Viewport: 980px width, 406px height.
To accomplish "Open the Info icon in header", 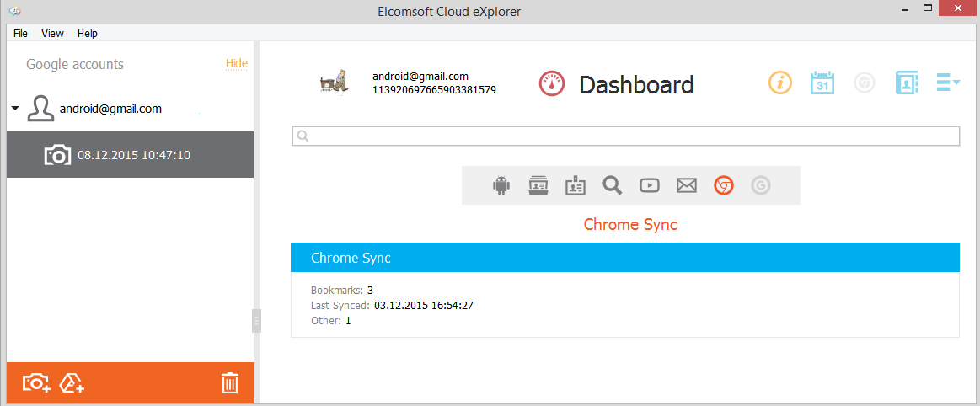I will tap(780, 83).
